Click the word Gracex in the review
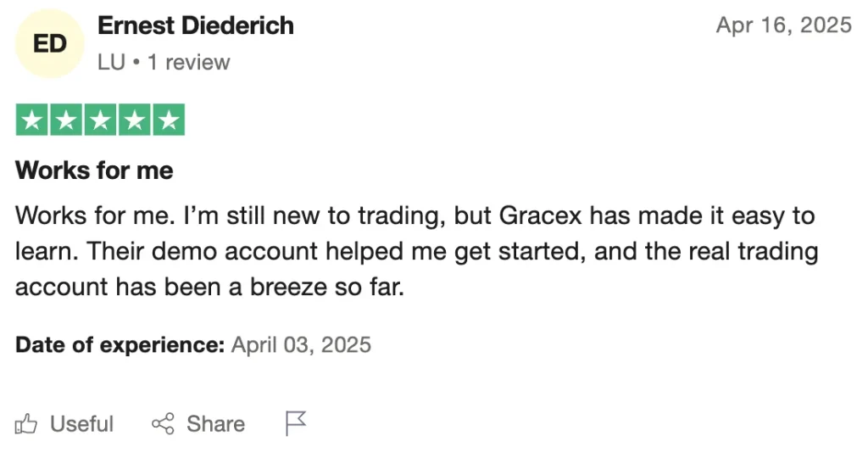 (540, 215)
